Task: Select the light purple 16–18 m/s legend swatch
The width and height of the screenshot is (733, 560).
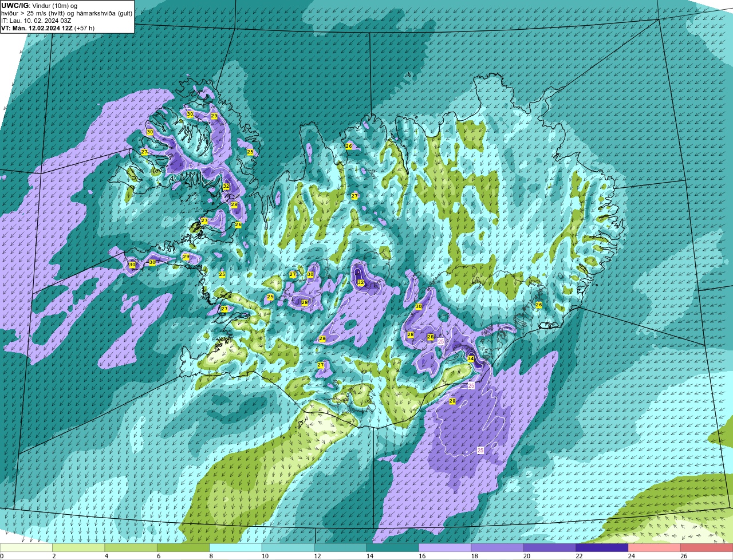Action: 445,547
